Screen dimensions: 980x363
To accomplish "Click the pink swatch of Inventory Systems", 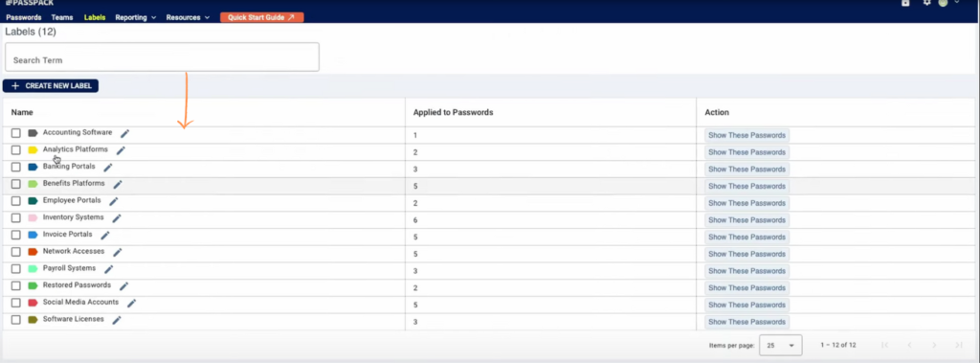I will (33, 217).
